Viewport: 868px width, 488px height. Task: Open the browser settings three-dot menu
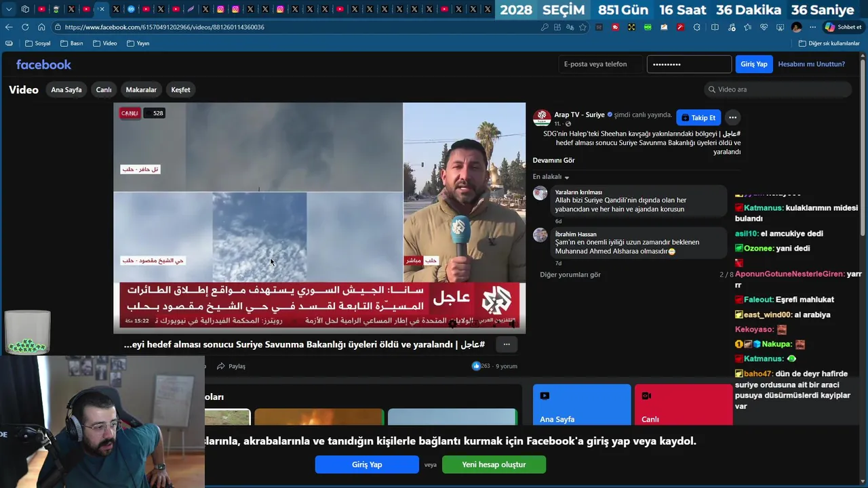(813, 27)
